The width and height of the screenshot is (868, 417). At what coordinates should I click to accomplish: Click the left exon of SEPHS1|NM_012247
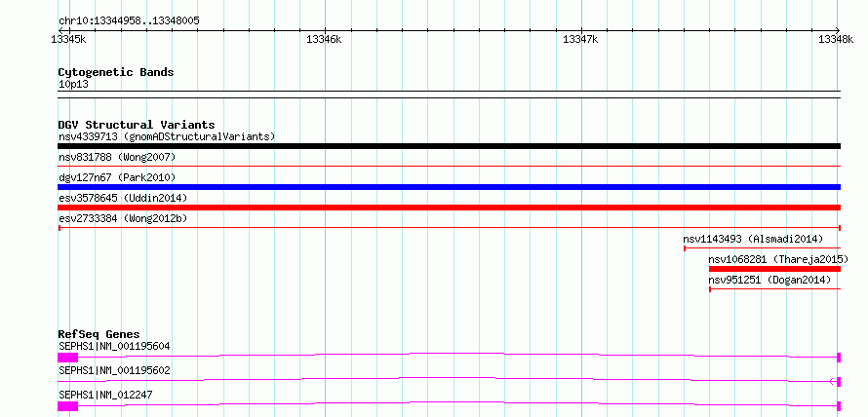[x=68, y=406]
